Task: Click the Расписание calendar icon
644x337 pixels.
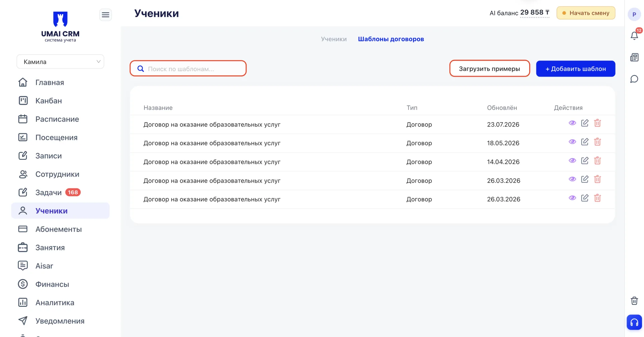Action: click(x=23, y=119)
